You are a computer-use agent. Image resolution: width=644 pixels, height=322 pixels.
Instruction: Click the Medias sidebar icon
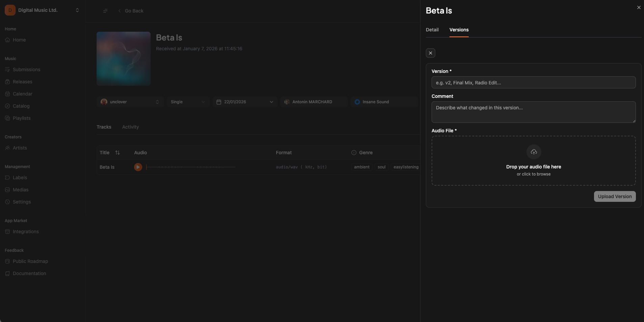pyautogui.click(x=7, y=190)
